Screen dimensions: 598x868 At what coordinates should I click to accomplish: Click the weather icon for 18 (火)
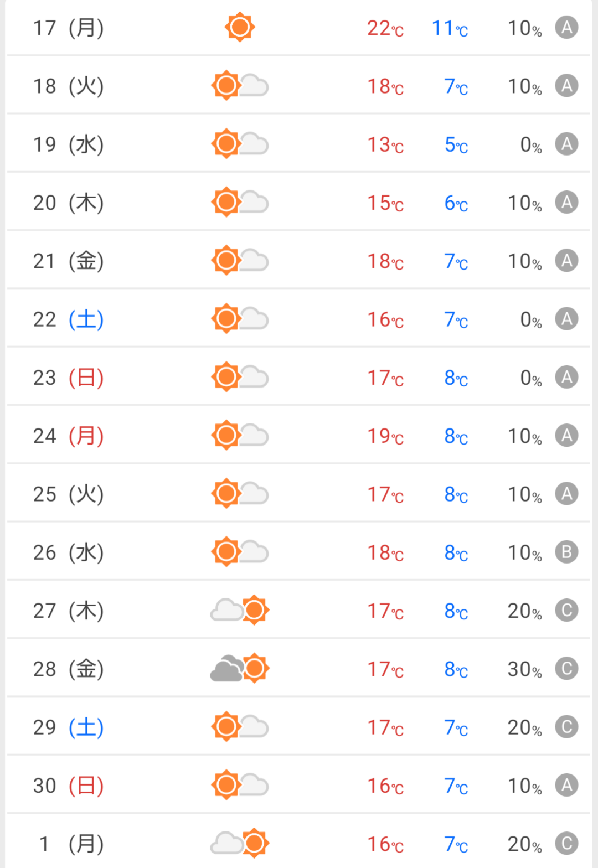tap(240, 86)
